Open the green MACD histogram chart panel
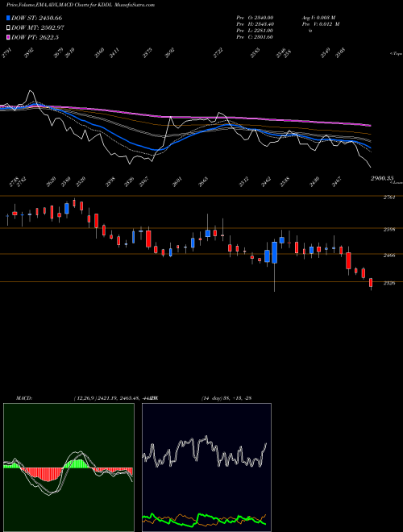 coord(69,468)
